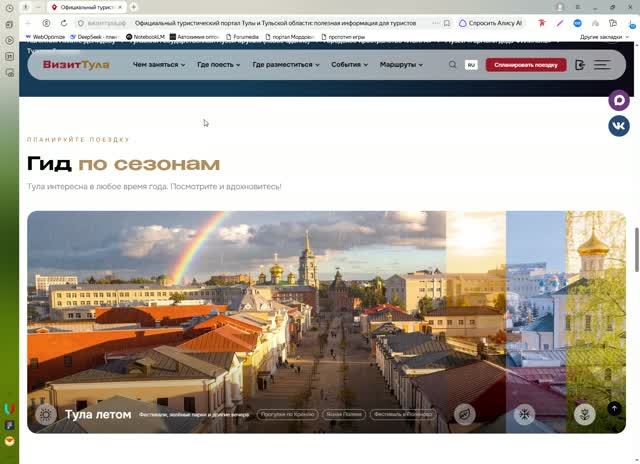Reload the page with the refresh icon

(x=64, y=23)
